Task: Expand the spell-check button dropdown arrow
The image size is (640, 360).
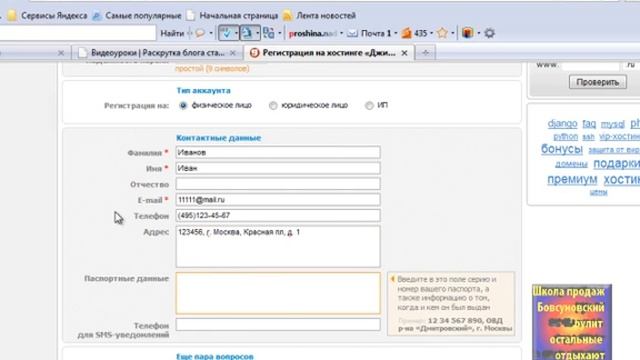Action: click(236, 33)
